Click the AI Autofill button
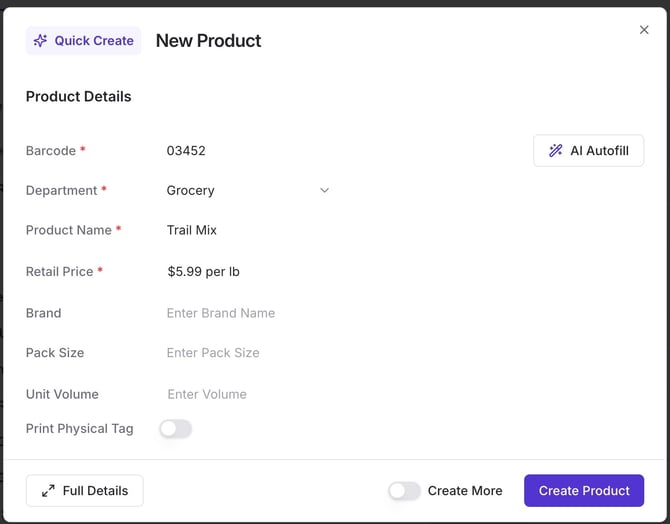This screenshot has width=670, height=524. (588, 151)
